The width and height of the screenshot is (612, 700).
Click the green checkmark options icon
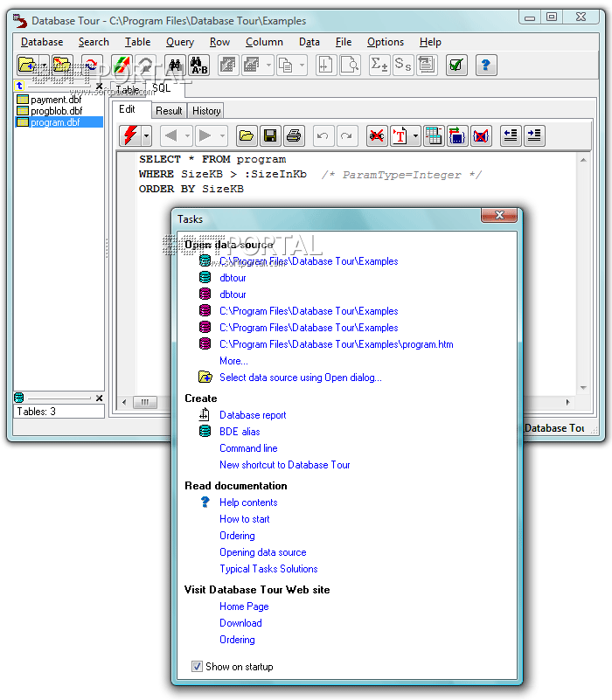click(456, 66)
